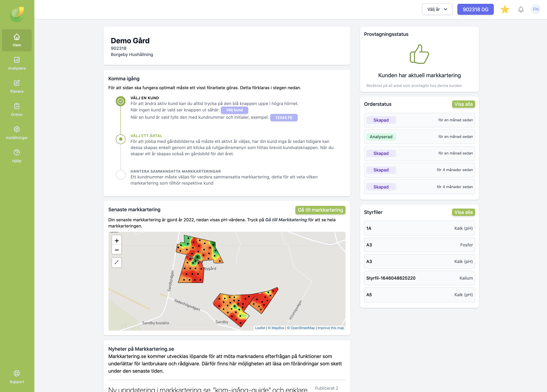Open customer selector 902318 DG
Screen dimensions: 547x392
click(x=475, y=9)
